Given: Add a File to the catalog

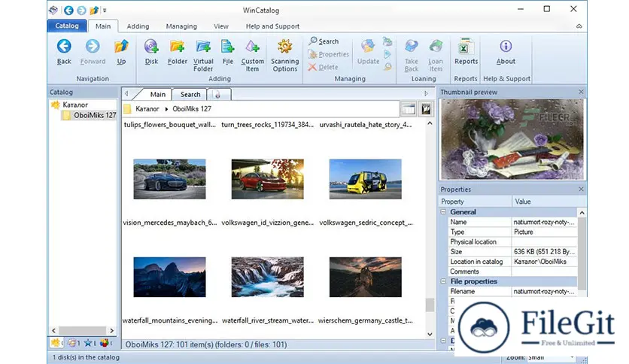Looking at the screenshot, I should tap(227, 52).
